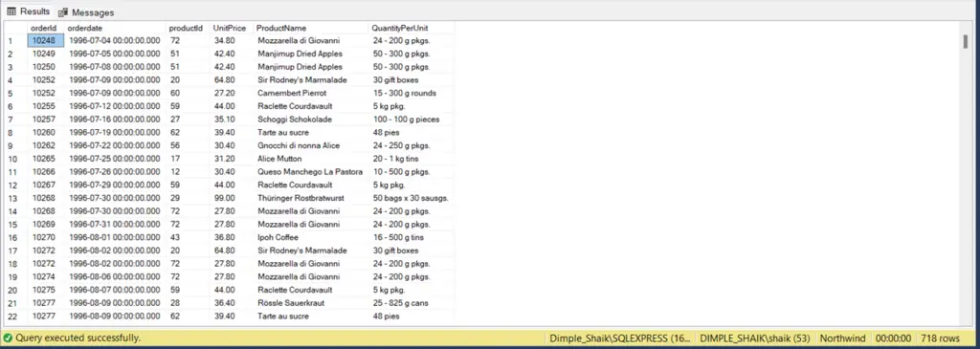
Task: Select UnitPrice cell 31.20
Action: coord(232,159)
